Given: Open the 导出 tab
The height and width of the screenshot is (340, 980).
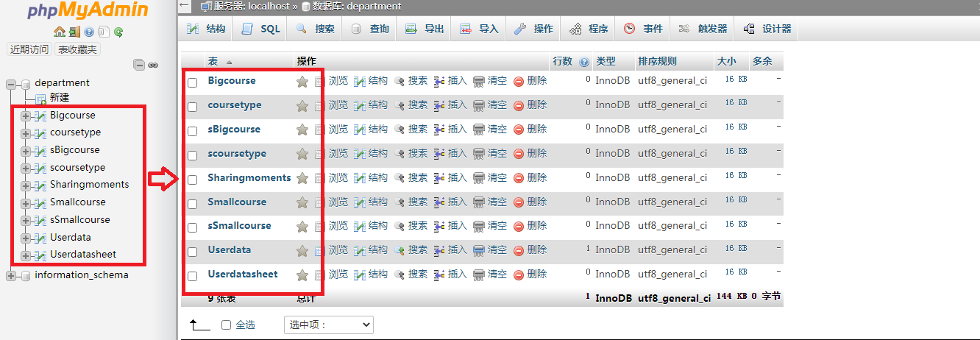Looking at the screenshot, I should coord(425,29).
